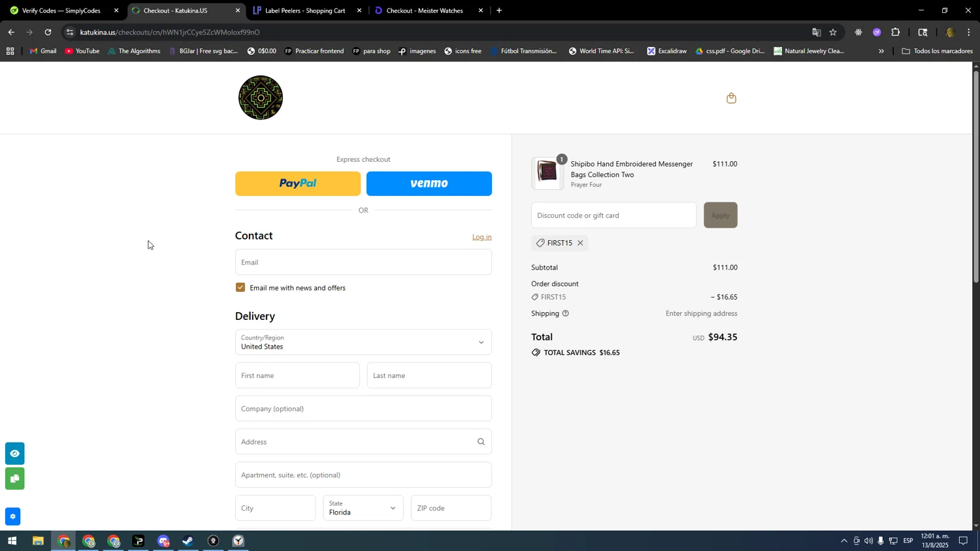Open Windows Start menu

pos(12,541)
